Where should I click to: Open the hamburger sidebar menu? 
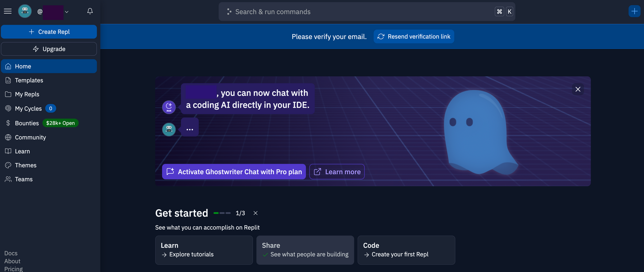[x=8, y=11]
